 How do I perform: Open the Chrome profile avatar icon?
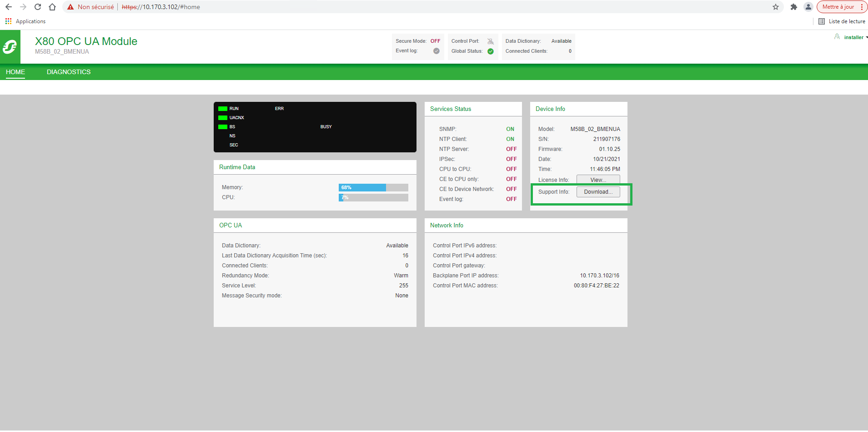point(808,7)
